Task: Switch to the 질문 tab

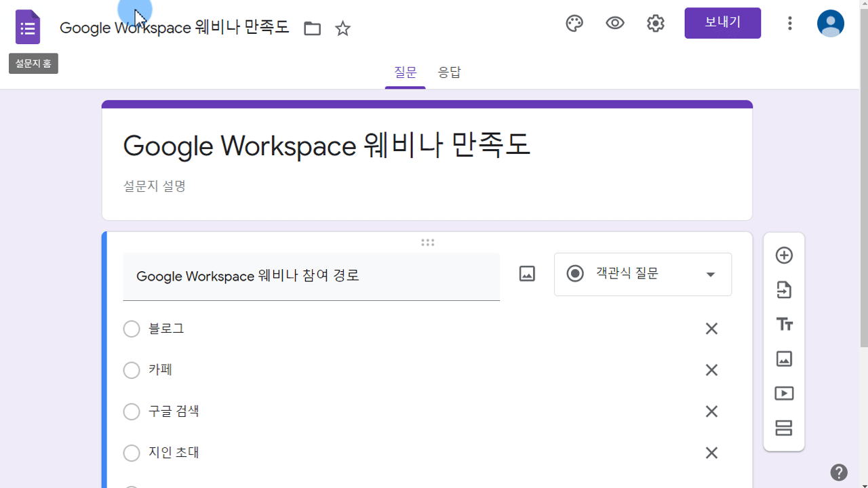Action: click(x=406, y=73)
